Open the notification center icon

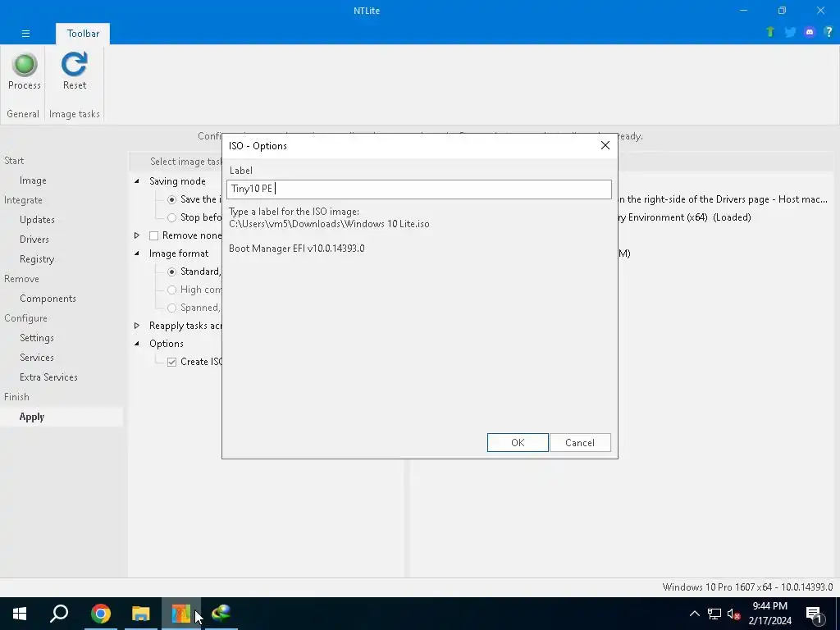[815, 614]
